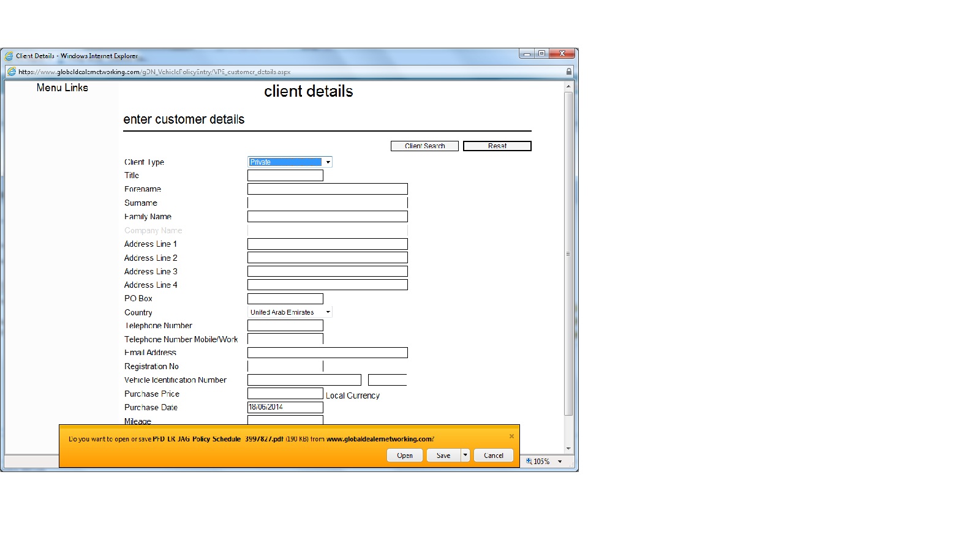Click the Surname input field

coord(328,203)
